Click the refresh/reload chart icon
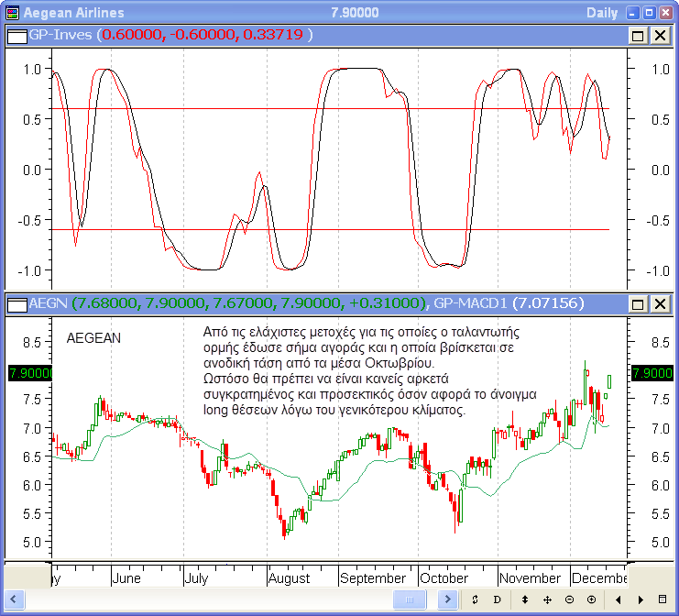 tap(475, 599)
